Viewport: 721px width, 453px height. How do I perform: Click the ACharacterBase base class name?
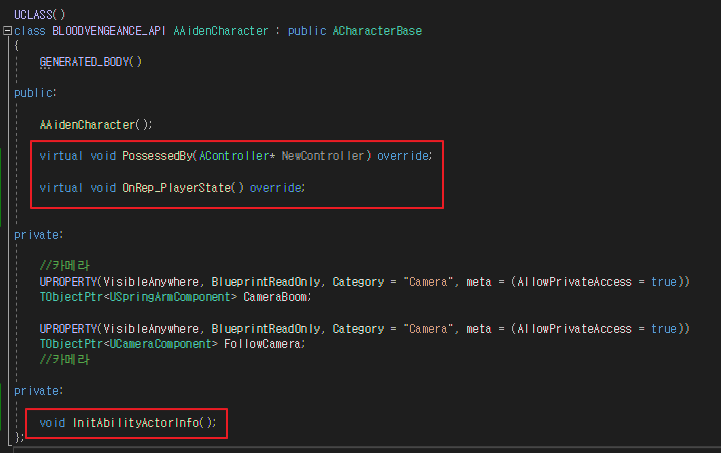click(x=377, y=31)
